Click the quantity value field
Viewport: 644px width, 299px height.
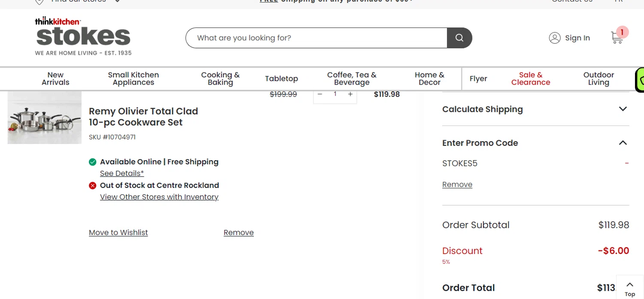tap(335, 94)
